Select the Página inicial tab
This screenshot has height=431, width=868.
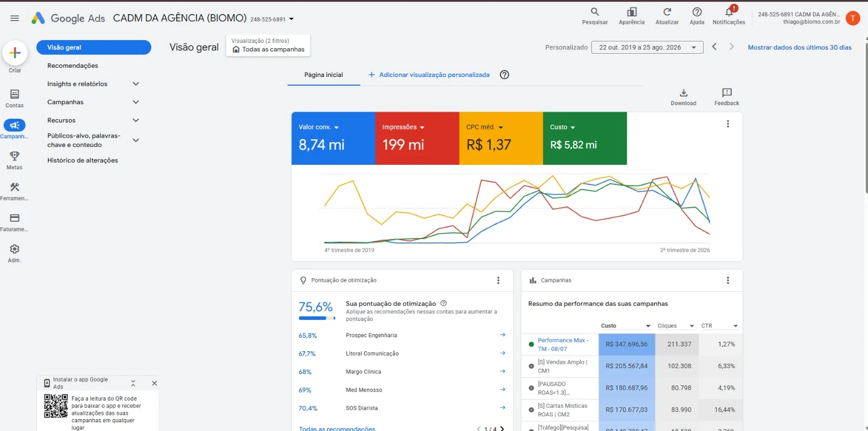324,75
